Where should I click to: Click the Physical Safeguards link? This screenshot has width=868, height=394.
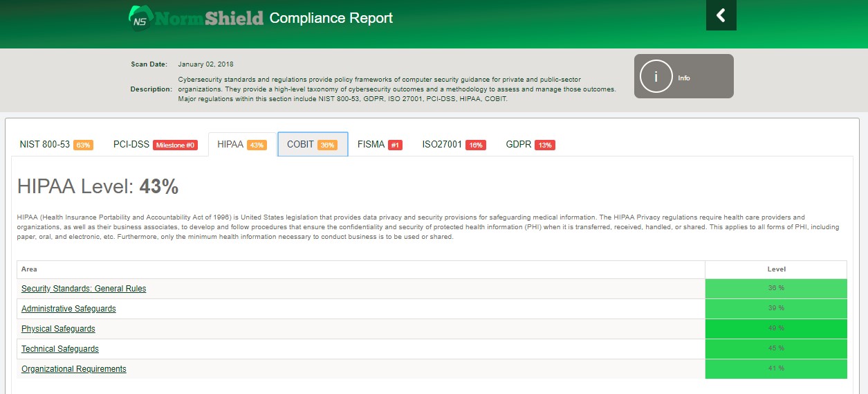[x=58, y=329]
